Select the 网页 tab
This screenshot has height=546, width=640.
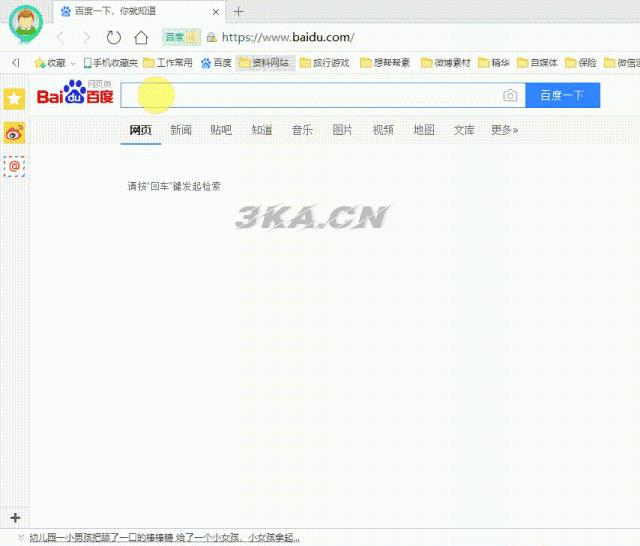(140, 130)
